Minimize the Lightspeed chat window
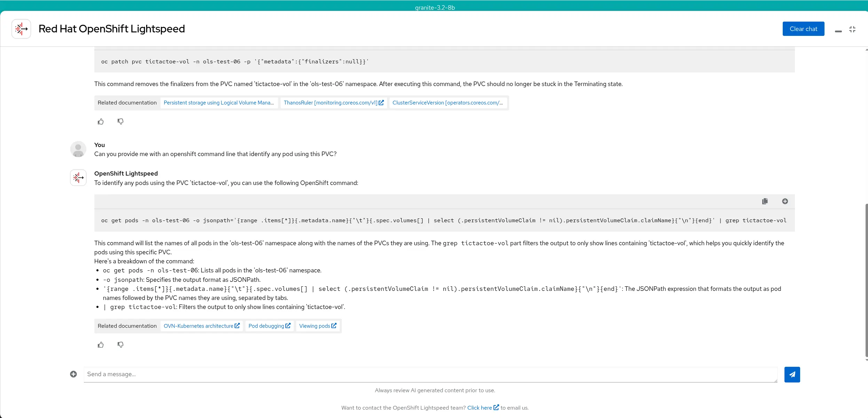This screenshot has width=868, height=418. [838, 31]
